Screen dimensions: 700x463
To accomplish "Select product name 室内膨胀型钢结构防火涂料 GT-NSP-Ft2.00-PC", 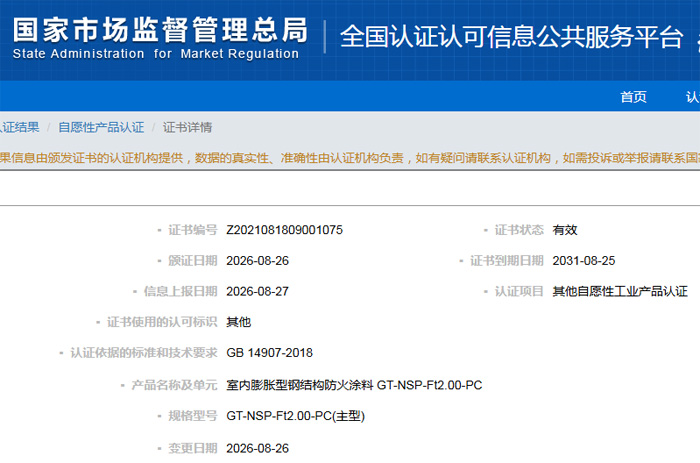I will [354, 385].
